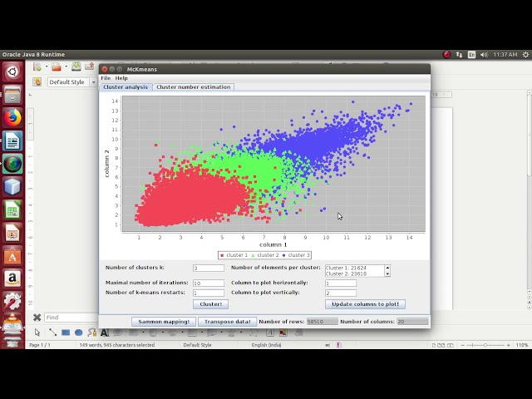
Task: Click the Writer zoom slider handle
Action: tap(485, 345)
